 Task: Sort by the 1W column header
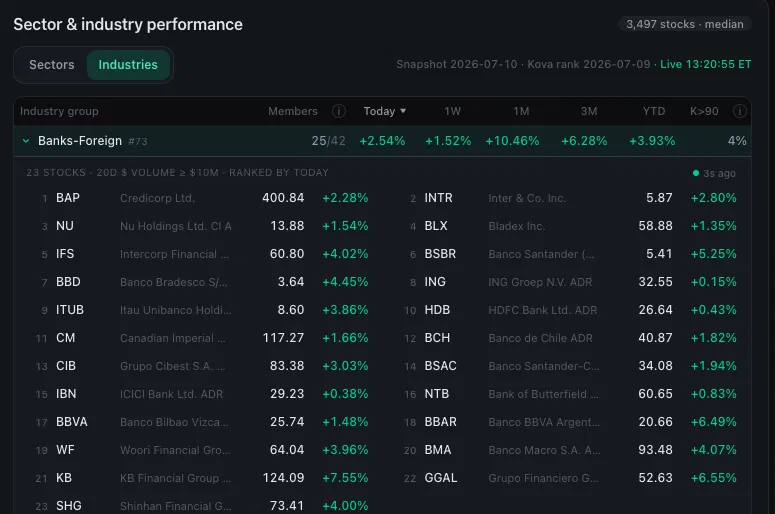tap(452, 111)
